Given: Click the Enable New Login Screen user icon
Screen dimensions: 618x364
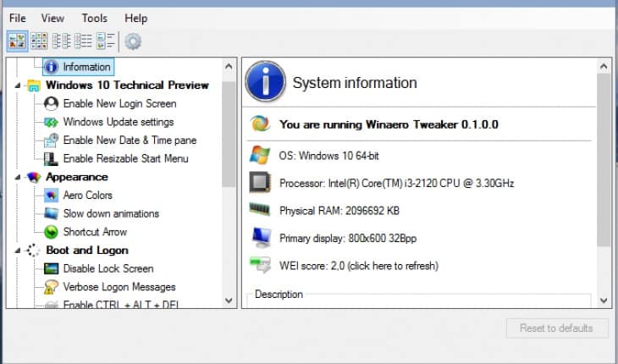Looking at the screenshot, I should tap(52, 103).
